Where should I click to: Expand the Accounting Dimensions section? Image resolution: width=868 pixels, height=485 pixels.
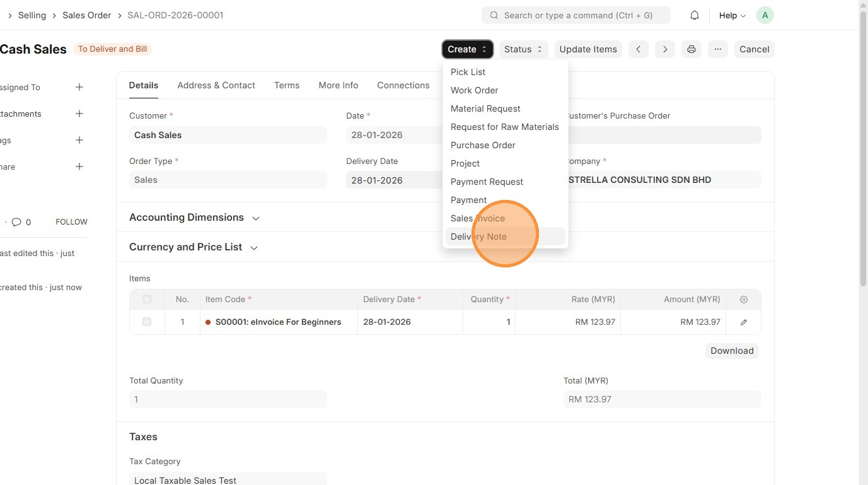(194, 218)
